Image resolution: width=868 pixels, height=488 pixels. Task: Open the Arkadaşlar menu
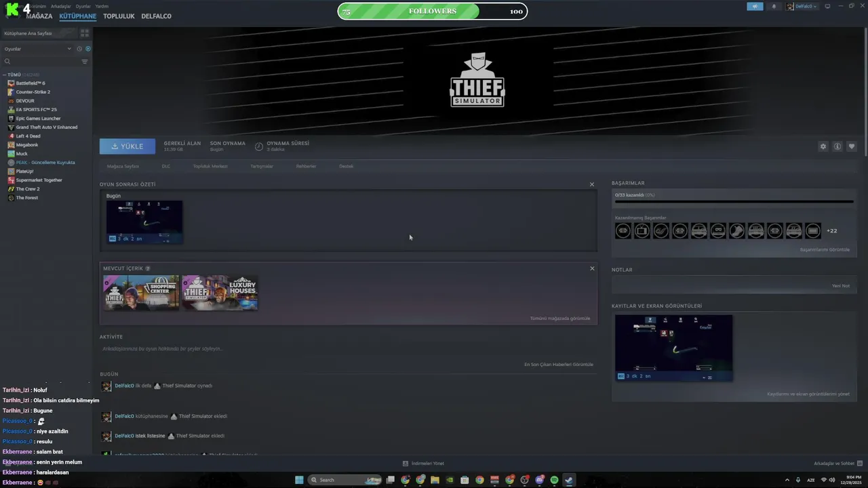(60, 6)
